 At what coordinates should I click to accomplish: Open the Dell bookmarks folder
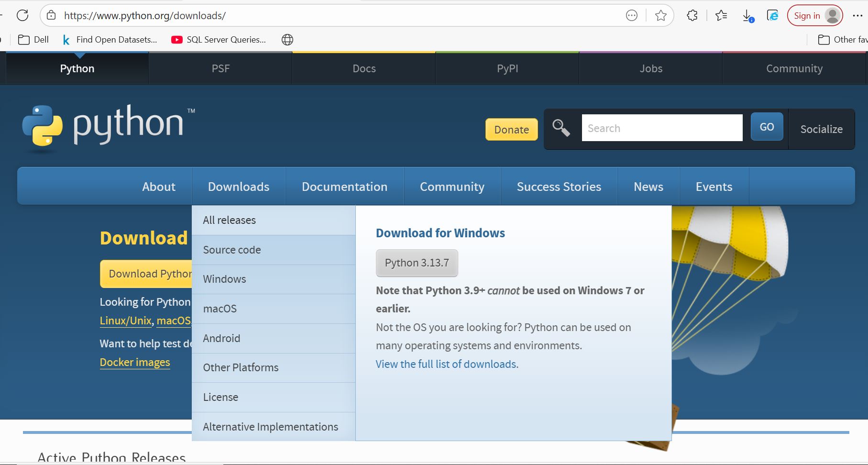pyautogui.click(x=33, y=40)
